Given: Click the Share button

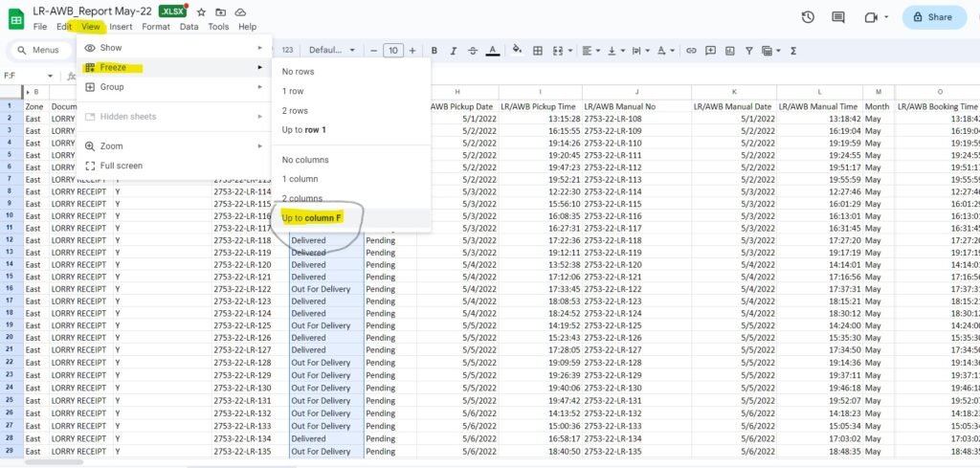Looking at the screenshot, I should tap(934, 17).
